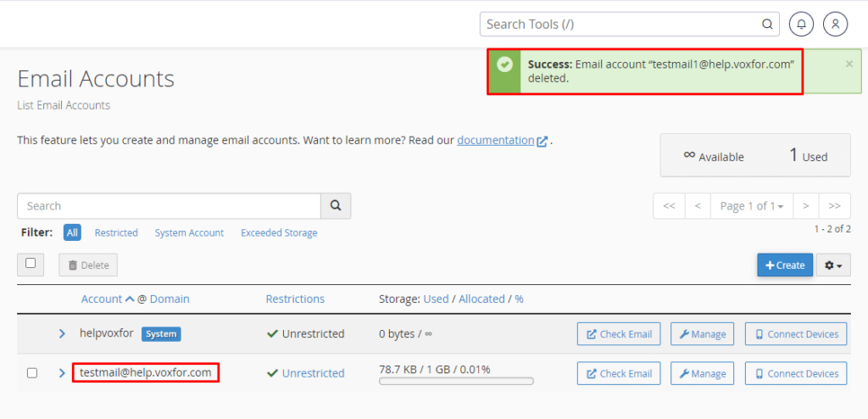Dismiss the success notification with X
This screenshot has height=419, width=868.
point(849,64)
